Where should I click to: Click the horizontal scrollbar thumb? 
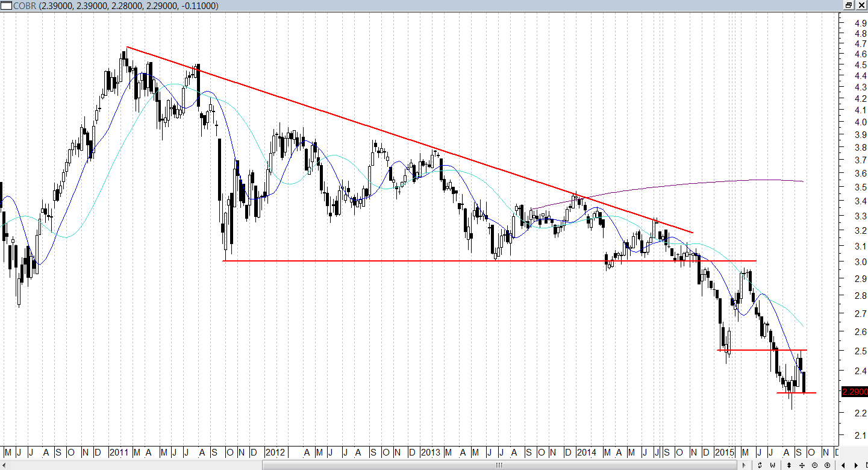click(x=500, y=465)
